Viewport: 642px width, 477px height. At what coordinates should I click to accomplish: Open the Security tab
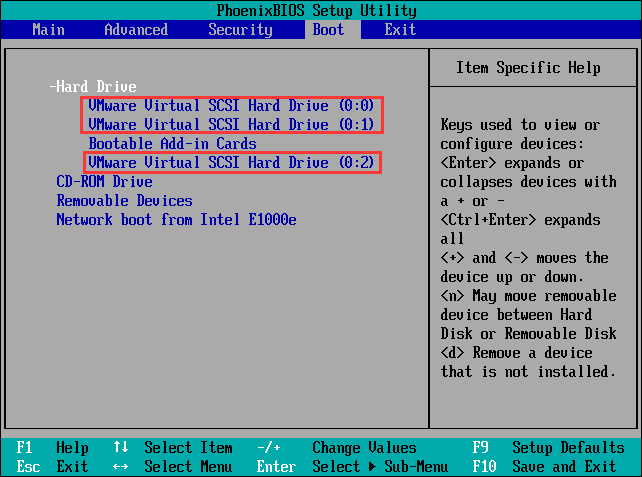(240, 30)
